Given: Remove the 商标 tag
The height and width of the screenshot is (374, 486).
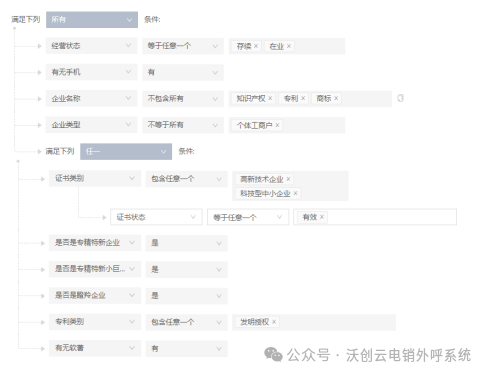Looking at the screenshot, I should point(336,98).
